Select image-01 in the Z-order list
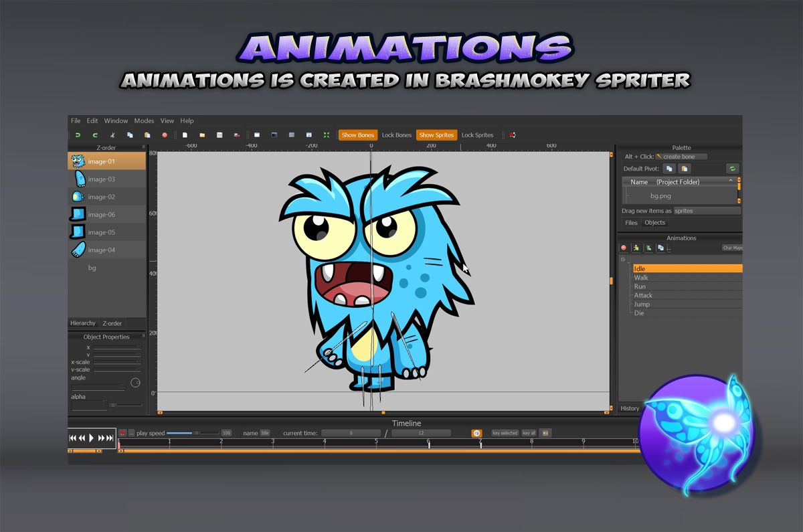 pos(107,161)
